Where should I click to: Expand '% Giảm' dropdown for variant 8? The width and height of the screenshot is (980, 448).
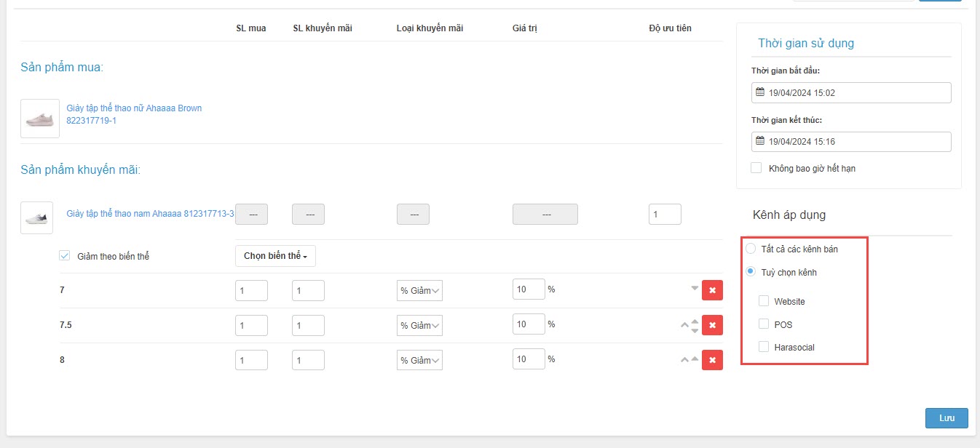click(x=419, y=360)
